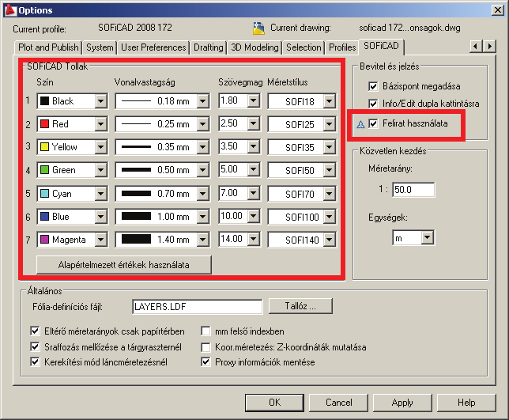Open the SOFI18 dimension style dropdown
The image size is (509, 420).
pos(329,101)
